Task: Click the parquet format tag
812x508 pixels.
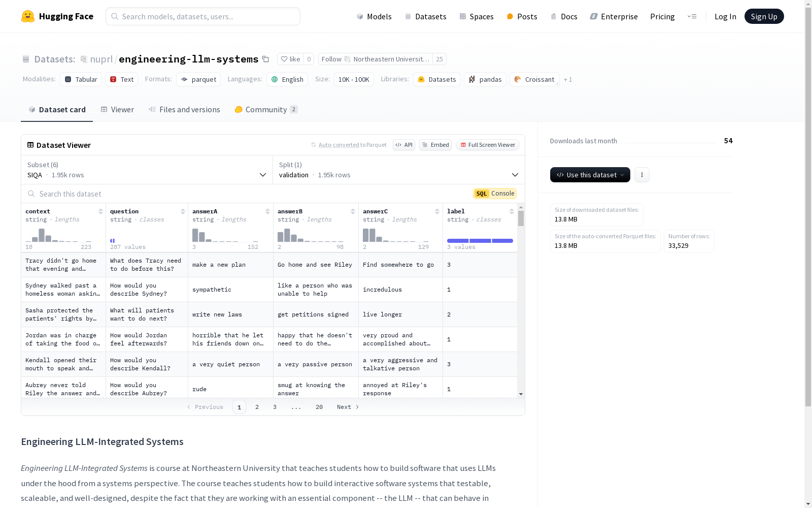Action: pos(198,79)
